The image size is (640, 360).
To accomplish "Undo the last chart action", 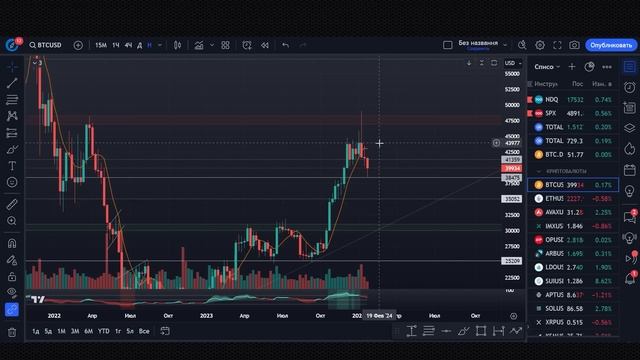I will click(x=286, y=45).
